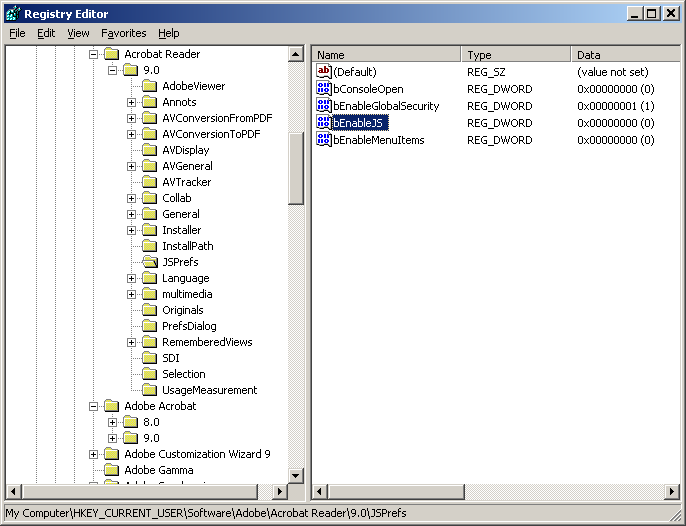Select the bEnableGlobalSecurity value name
This screenshot has width=686, height=526.
(x=386, y=106)
